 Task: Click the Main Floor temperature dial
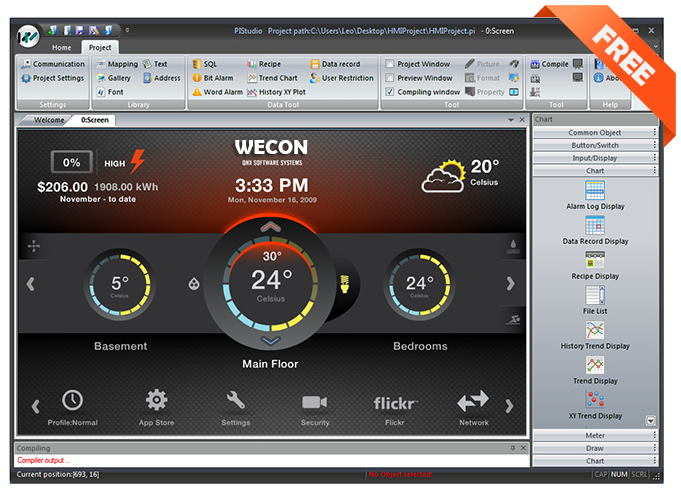tap(271, 284)
